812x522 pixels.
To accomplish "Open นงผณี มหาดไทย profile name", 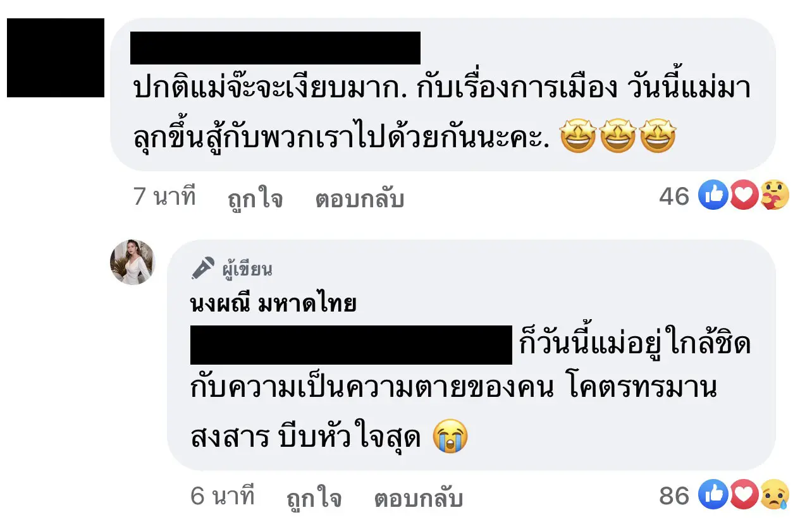I will click(x=273, y=305).
